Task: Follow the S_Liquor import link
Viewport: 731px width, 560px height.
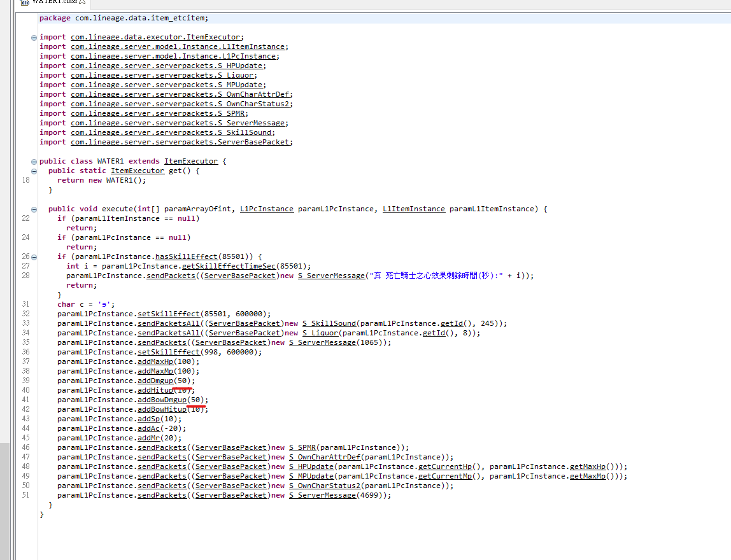Action: point(162,75)
